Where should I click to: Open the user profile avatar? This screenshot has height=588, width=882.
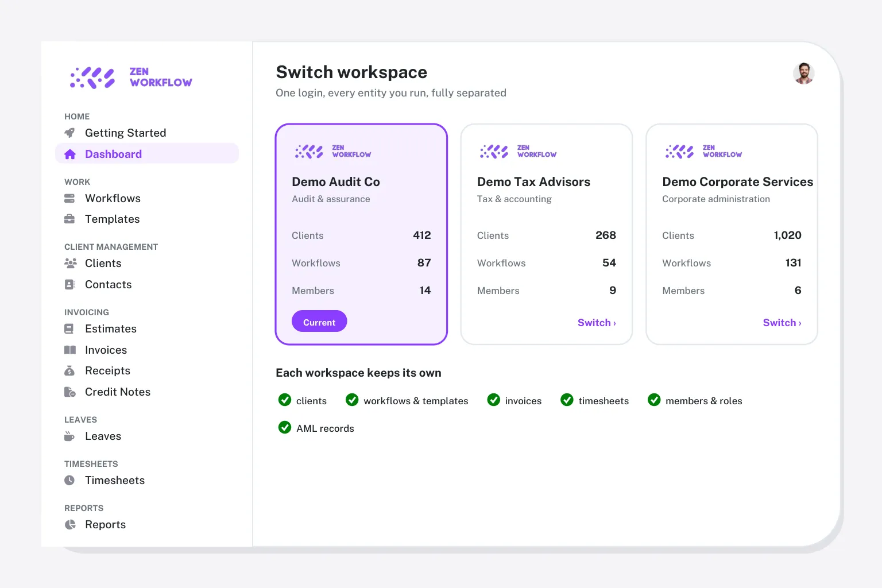coord(804,73)
